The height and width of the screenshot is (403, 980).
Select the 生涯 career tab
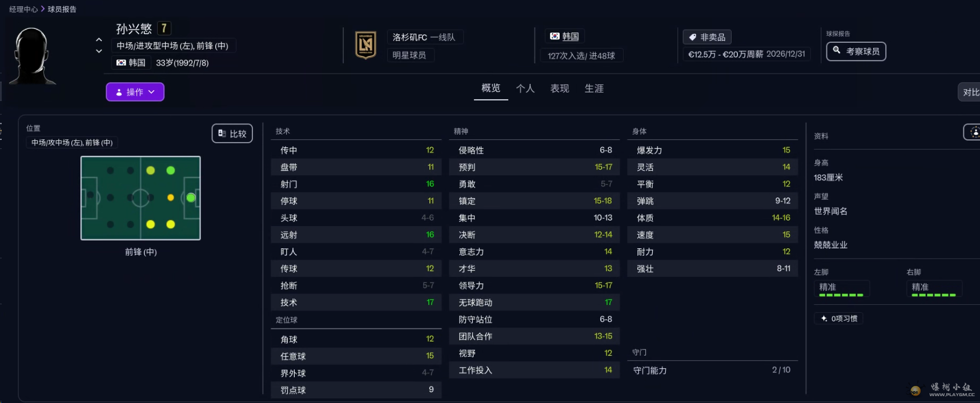click(x=594, y=88)
